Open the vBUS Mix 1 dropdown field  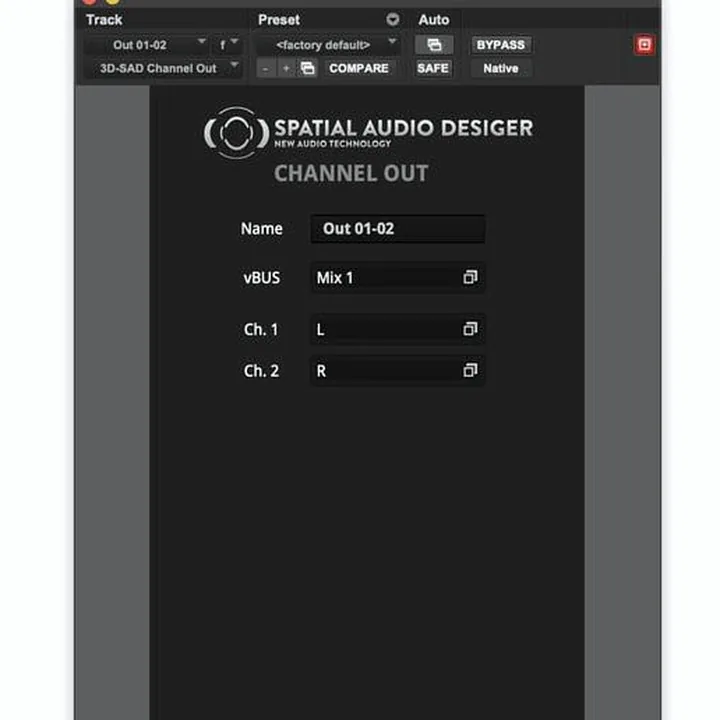[x=397, y=278]
